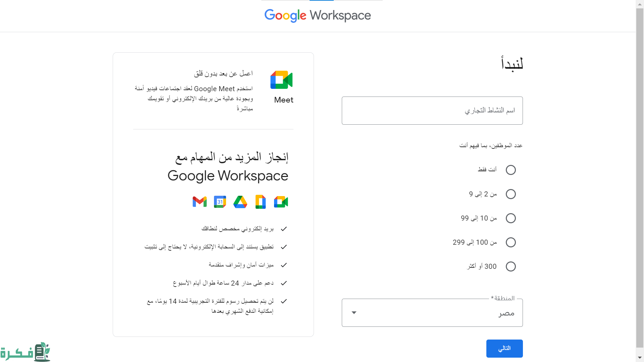Image resolution: width=644 pixels, height=362 pixels.
Task: Open the region dropdown showing مصر
Action: (432, 313)
